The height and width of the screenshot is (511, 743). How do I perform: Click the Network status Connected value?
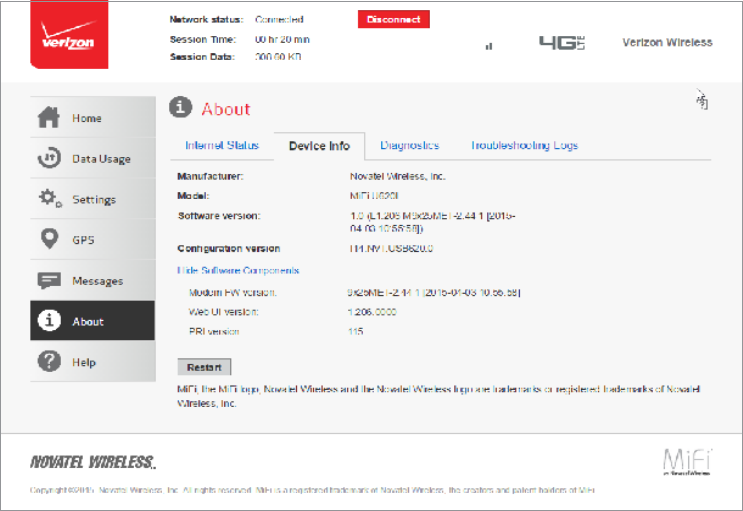click(x=280, y=19)
